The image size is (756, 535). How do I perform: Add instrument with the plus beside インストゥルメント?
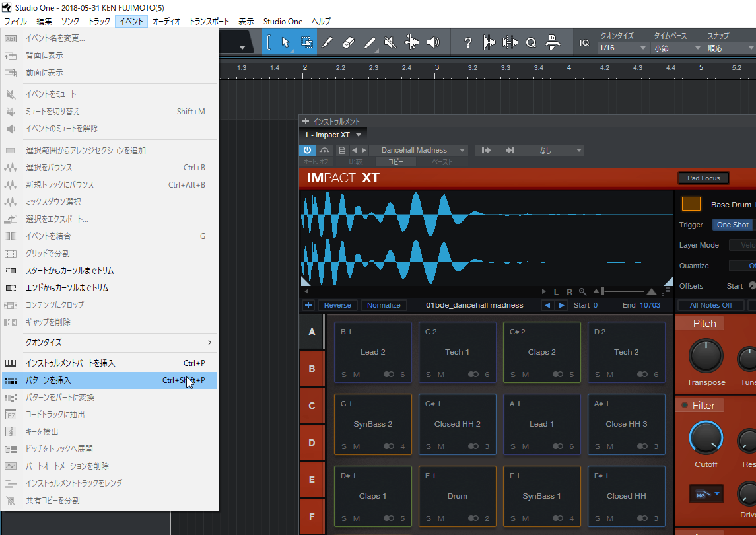pos(306,121)
